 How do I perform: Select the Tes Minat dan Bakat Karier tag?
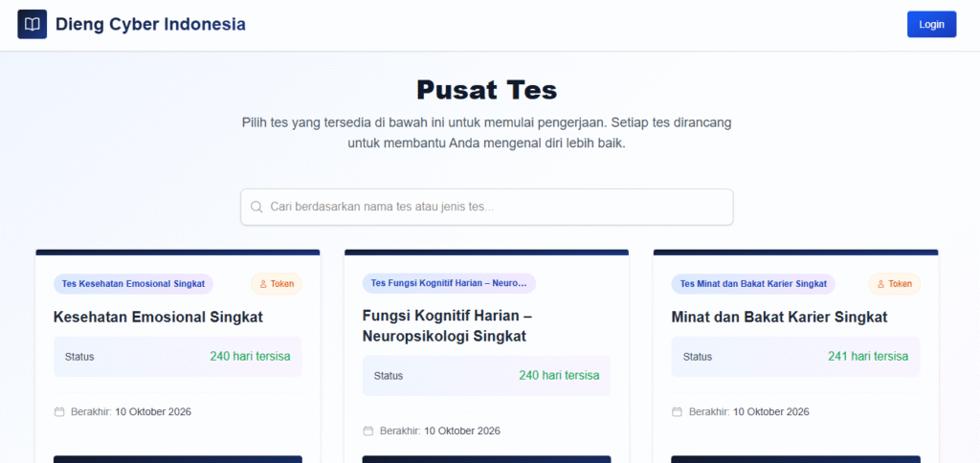tap(753, 284)
